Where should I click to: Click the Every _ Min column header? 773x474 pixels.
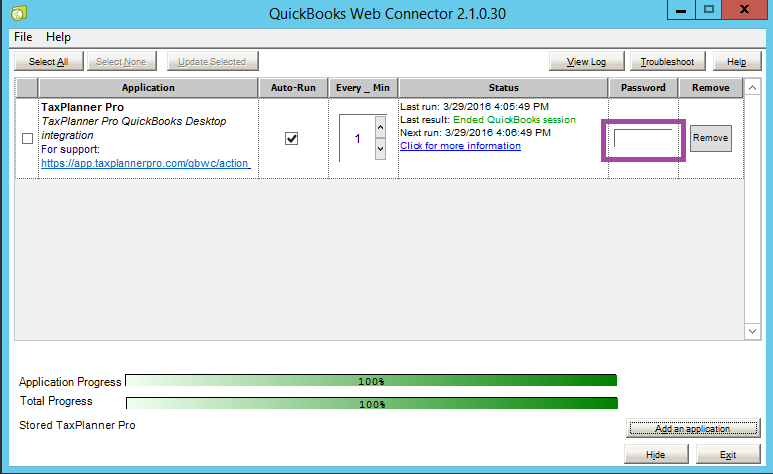(363, 88)
